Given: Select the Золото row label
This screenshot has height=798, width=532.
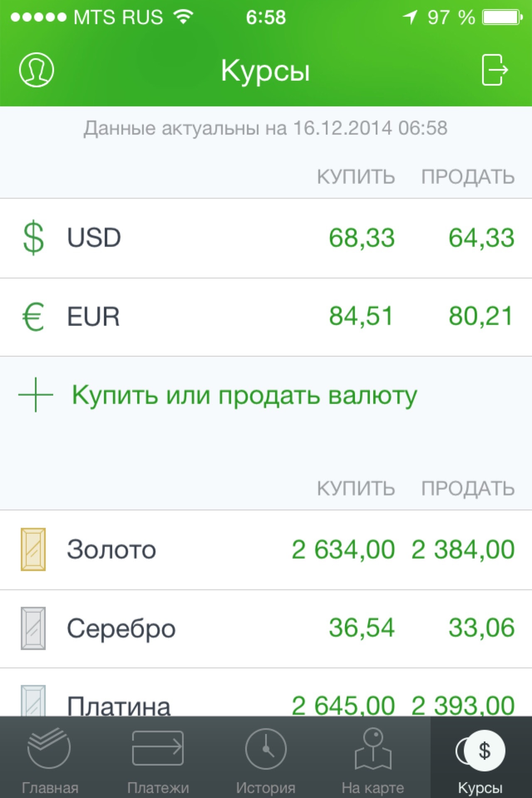Looking at the screenshot, I should (x=111, y=549).
